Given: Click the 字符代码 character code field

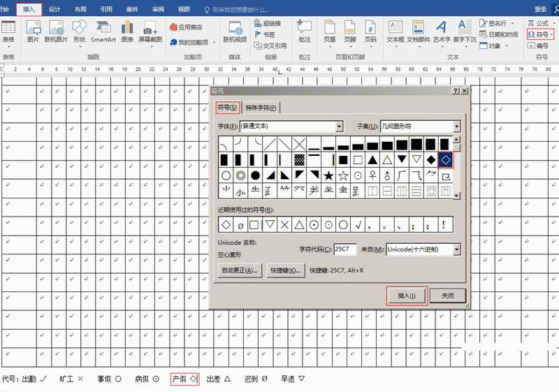Looking at the screenshot, I should tap(344, 249).
